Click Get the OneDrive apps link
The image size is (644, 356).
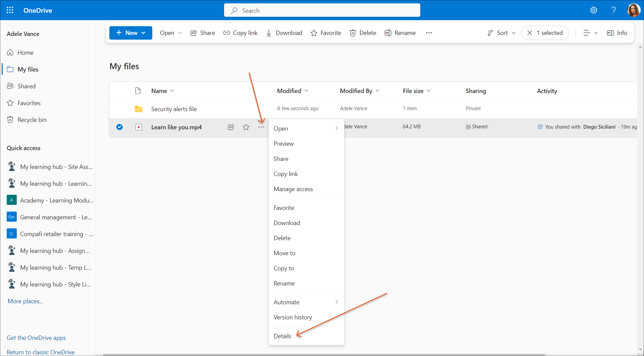click(x=36, y=338)
